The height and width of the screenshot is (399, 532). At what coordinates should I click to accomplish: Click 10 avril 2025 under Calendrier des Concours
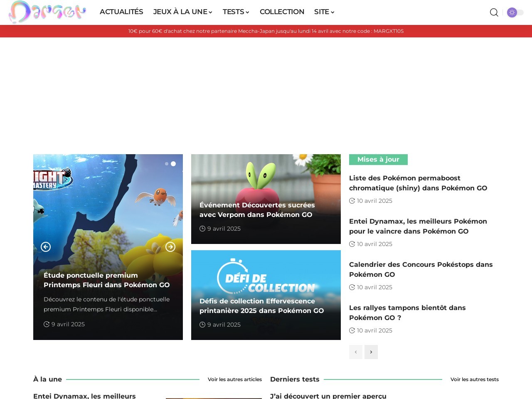pos(374,287)
